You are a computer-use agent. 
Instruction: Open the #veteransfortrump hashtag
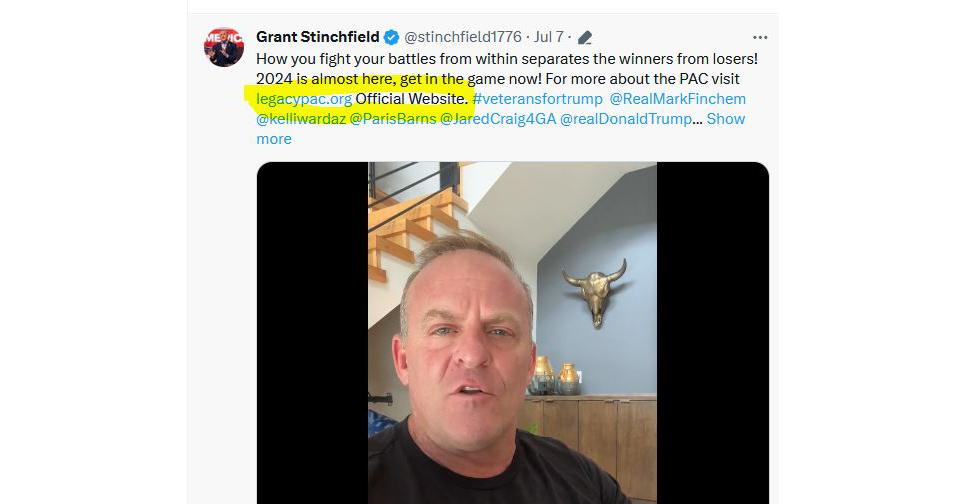point(537,99)
